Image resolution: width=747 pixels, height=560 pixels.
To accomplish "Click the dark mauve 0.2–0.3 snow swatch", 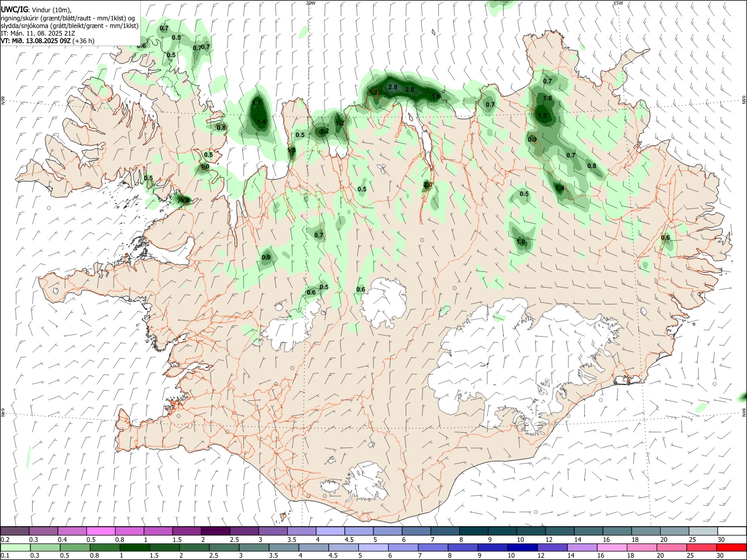I will [15, 531].
